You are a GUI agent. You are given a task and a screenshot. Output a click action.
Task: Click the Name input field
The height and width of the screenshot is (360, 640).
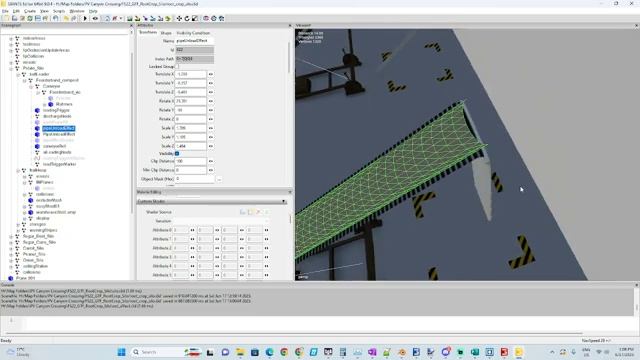click(194, 41)
